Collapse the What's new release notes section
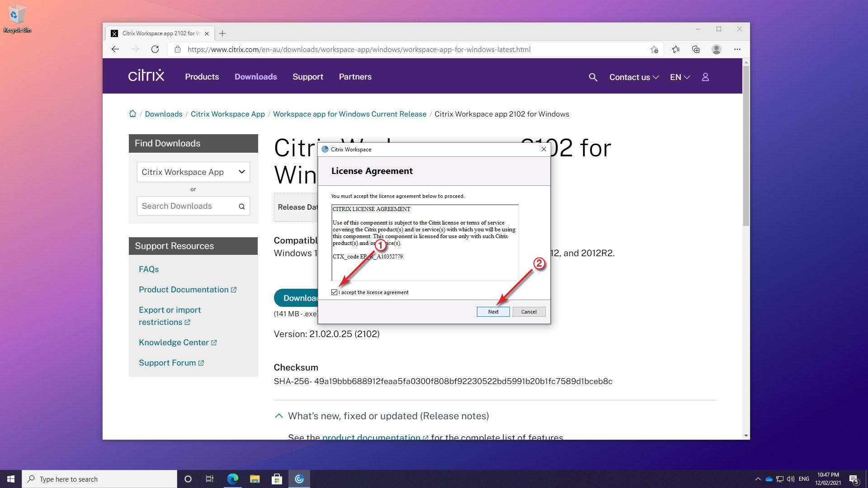 (x=279, y=416)
